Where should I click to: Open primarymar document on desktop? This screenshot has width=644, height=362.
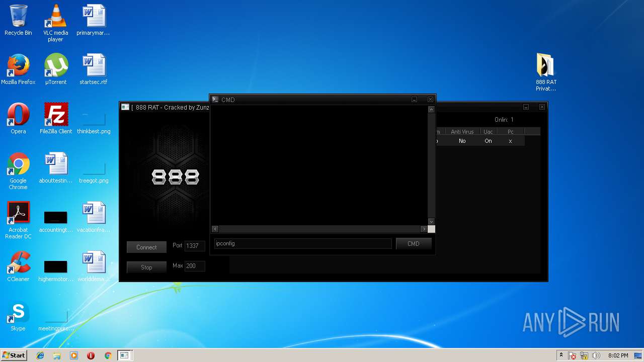[94, 20]
